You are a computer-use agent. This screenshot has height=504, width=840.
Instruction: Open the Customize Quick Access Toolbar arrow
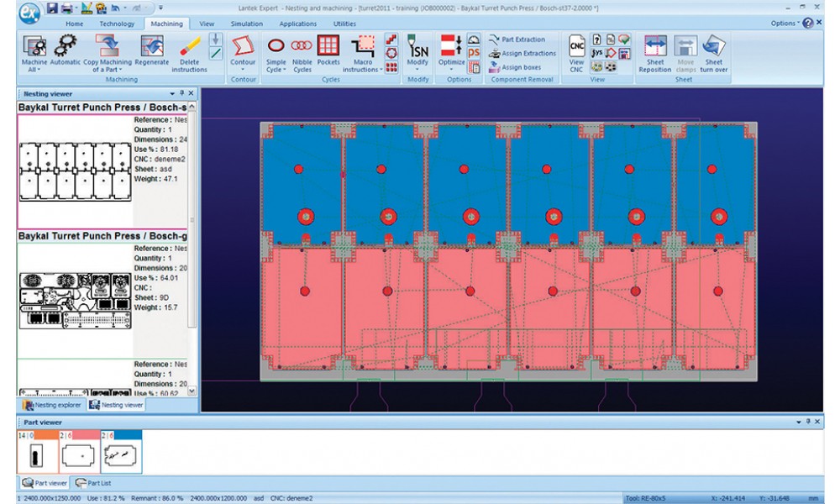click(x=160, y=8)
